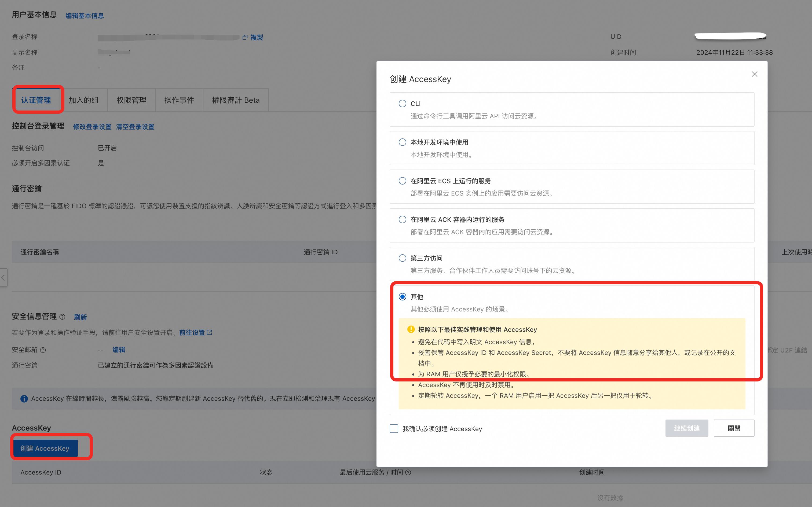The image size is (812, 507).
Task: Switch to the 操作事件 tab
Action: (x=179, y=100)
